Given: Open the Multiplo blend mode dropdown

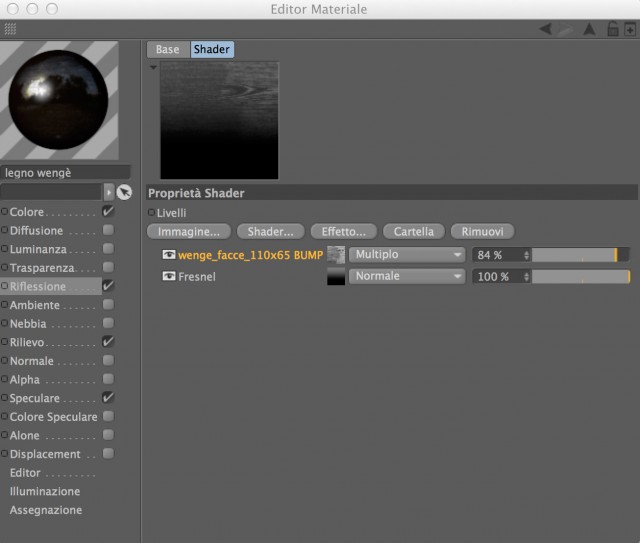Looking at the screenshot, I should tap(407, 255).
